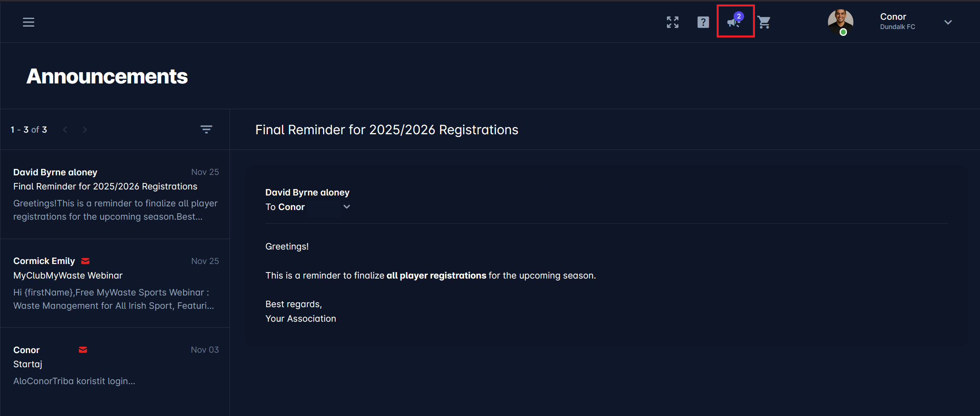The height and width of the screenshot is (416, 980).
Task: Click the user profile avatar photo
Action: [840, 22]
